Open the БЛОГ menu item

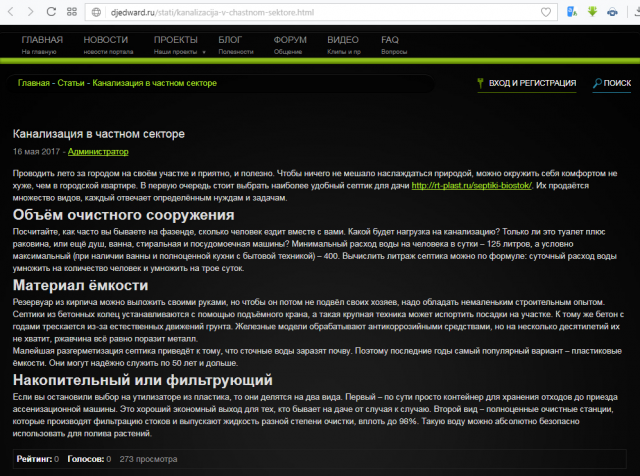pyautogui.click(x=236, y=44)
